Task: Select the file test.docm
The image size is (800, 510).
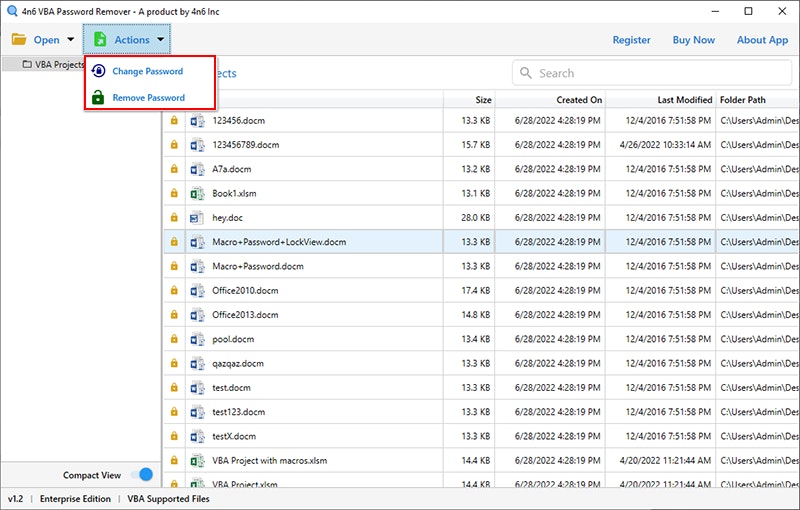Action: pos(231,388)
